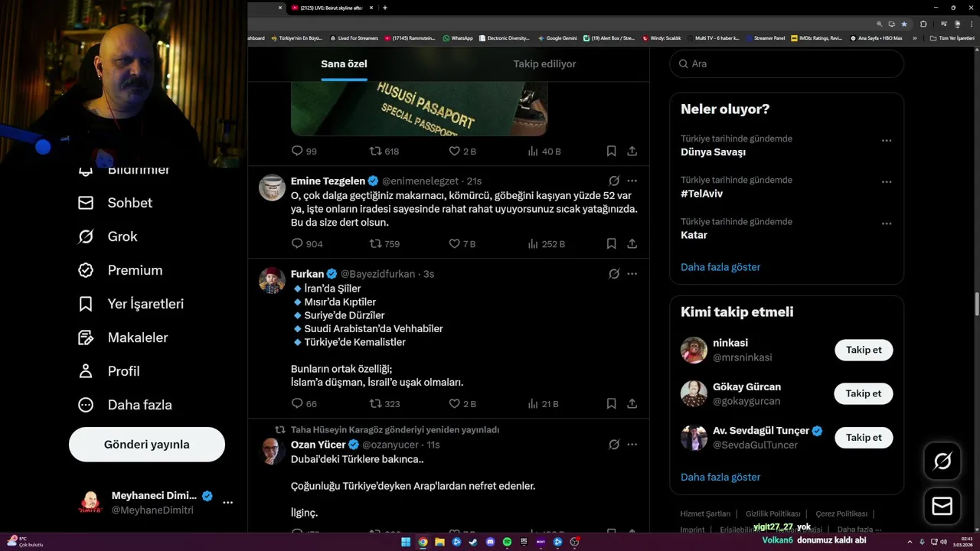Ask Grok about Ozan Yücer's post
The width and height of the screenshot is (980, 551).
pyautogui.click(x=613, y=445)
